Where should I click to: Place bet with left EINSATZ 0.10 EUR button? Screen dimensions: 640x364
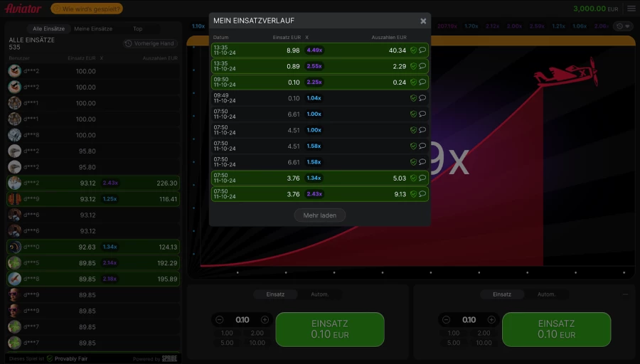[330, 329]
